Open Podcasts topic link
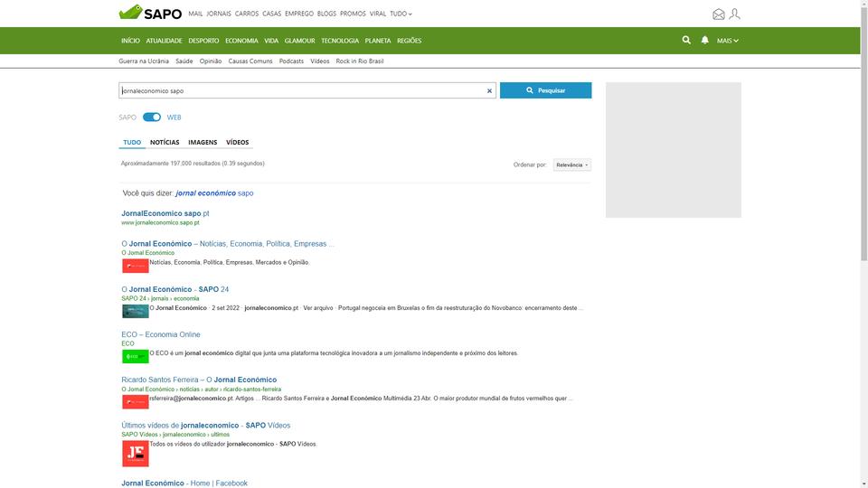868x488 pixels. [291, 61]
